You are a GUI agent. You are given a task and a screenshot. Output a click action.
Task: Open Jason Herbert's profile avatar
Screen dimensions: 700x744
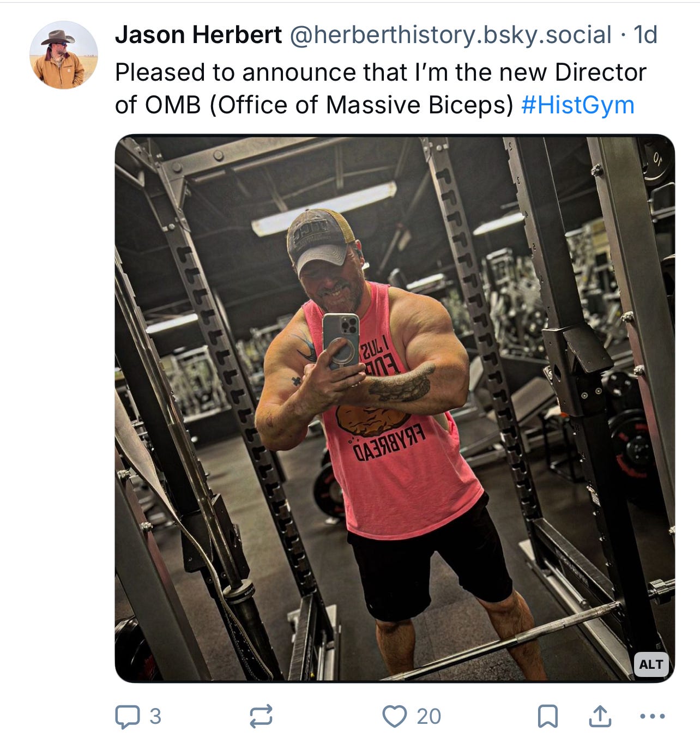coord(64,55)
